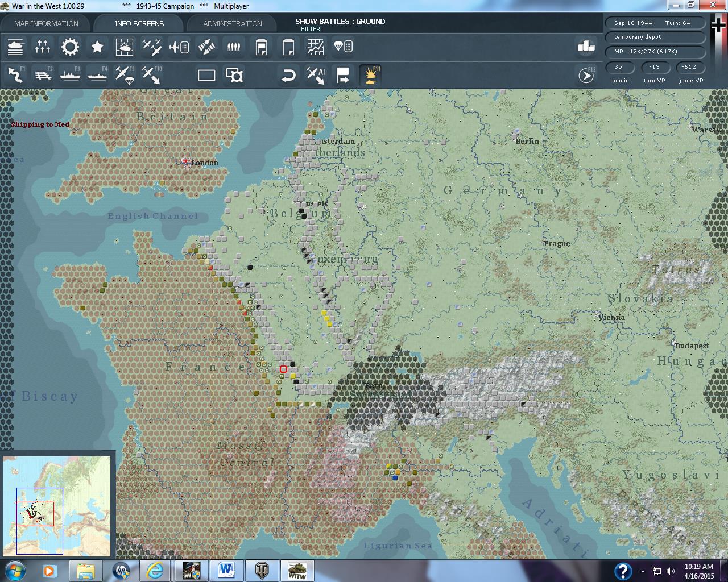Select naval transport mode F3 ship icon
This screenshot has height=582, width=728.
click(70, 75)
